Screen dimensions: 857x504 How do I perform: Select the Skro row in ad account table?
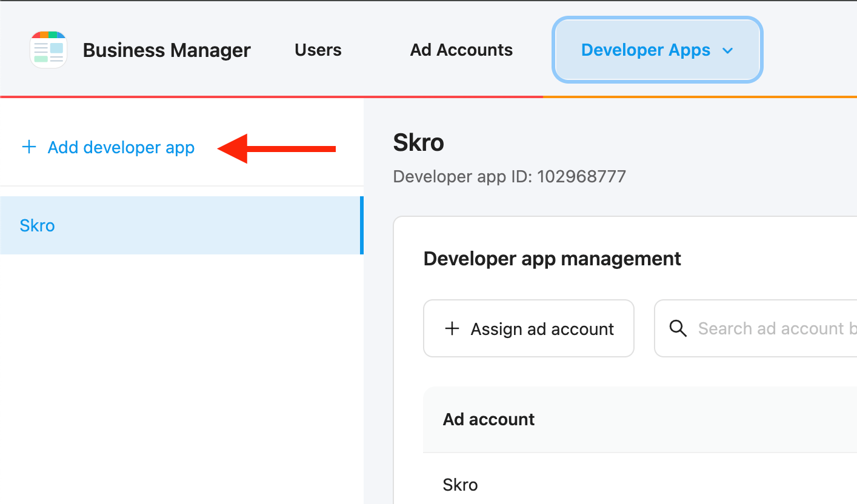coord(640,485)
